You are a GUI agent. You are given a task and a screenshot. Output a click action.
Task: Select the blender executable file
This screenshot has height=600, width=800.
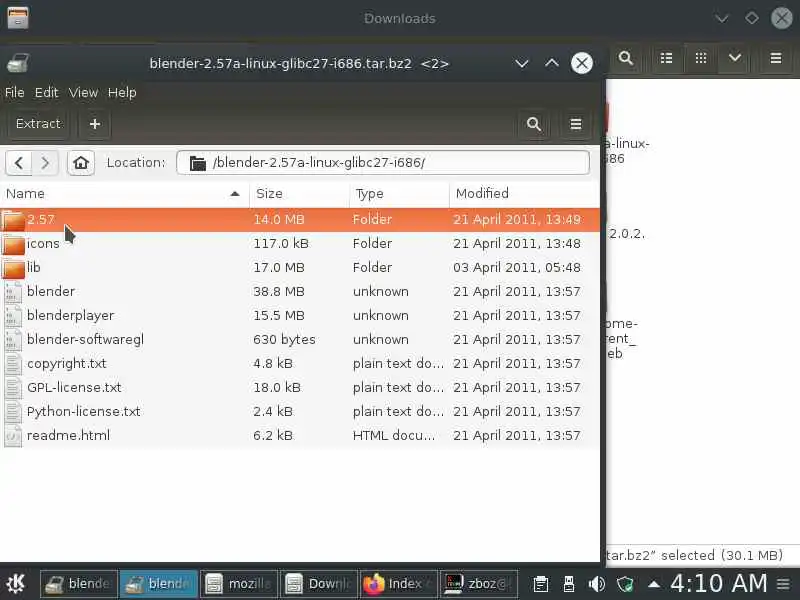pos(300,291)
